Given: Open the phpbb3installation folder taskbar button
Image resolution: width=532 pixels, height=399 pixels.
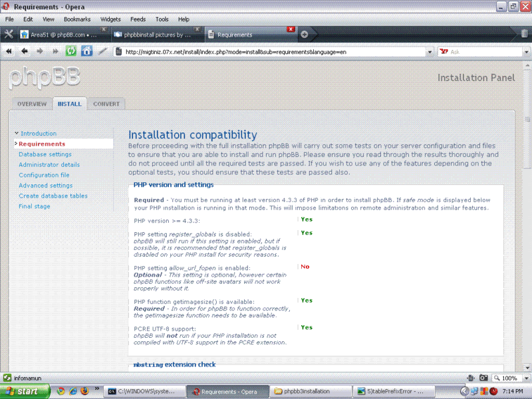Looking at the screenshot, I should click(311, 391).
